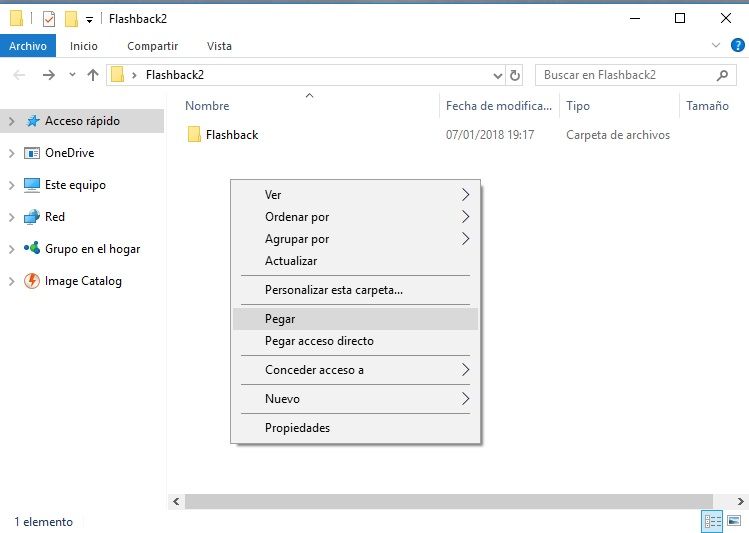The image size is (749, 533).
Task: Switch to large thumbnails view icon
Action: click(x=734, y=521)
